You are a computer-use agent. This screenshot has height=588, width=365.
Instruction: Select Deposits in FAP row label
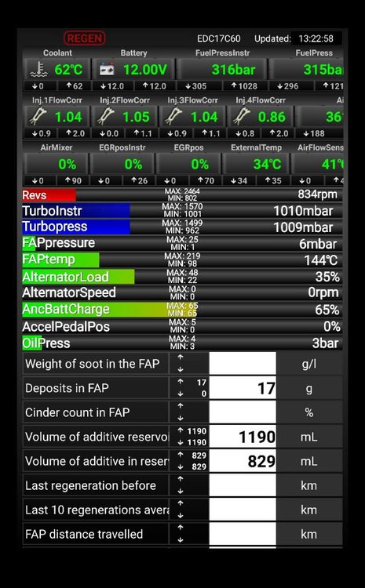pos(67,388)
